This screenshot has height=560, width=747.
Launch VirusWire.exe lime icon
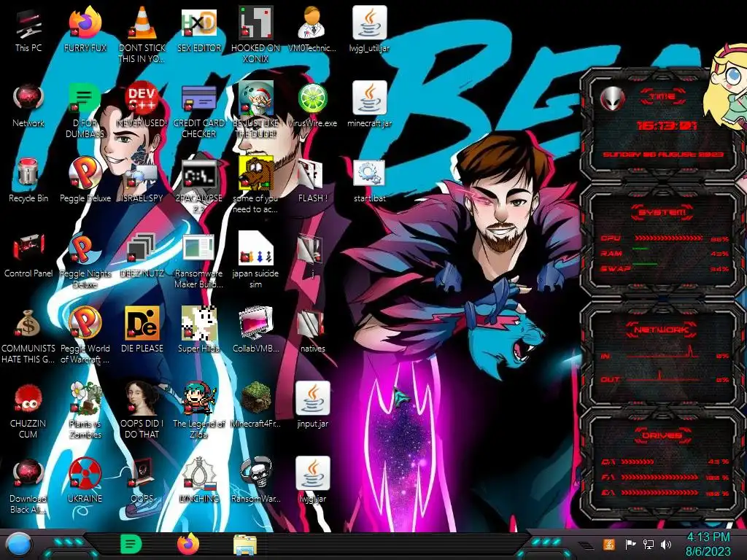coord(312,106)
